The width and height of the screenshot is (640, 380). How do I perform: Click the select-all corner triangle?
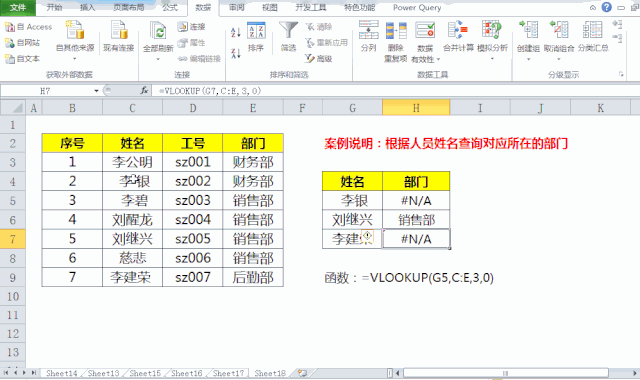[x=13, y=108]
